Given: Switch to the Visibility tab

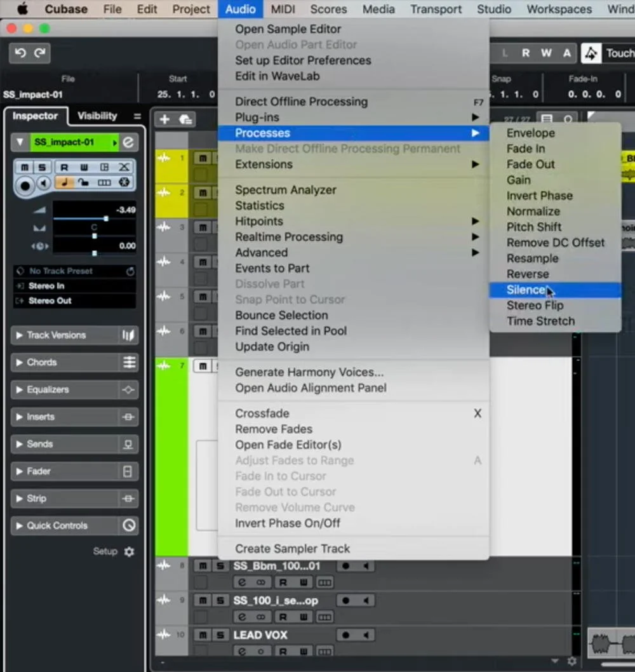Looking at the screenshot, I should coord(97,116).
